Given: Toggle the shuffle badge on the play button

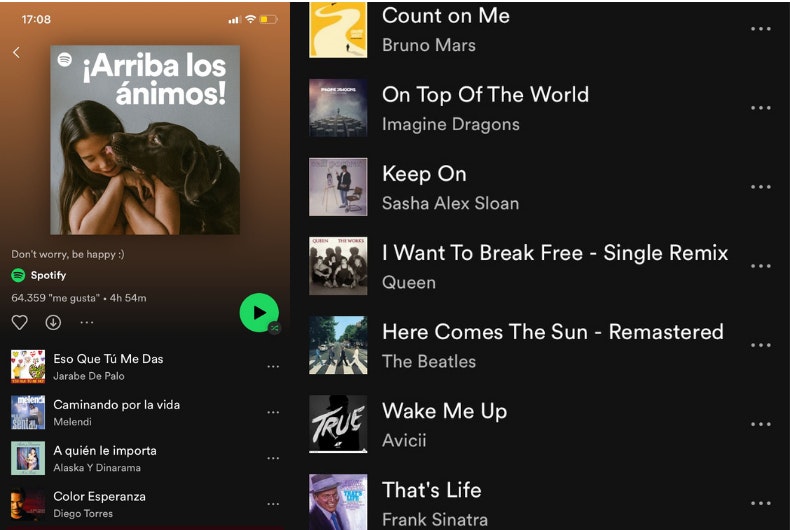Looking at the screenshot, I should coord(275,328).
